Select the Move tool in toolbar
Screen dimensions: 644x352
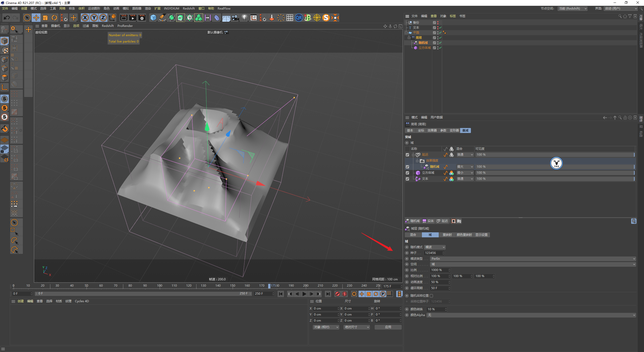click(x=36, y=18)
